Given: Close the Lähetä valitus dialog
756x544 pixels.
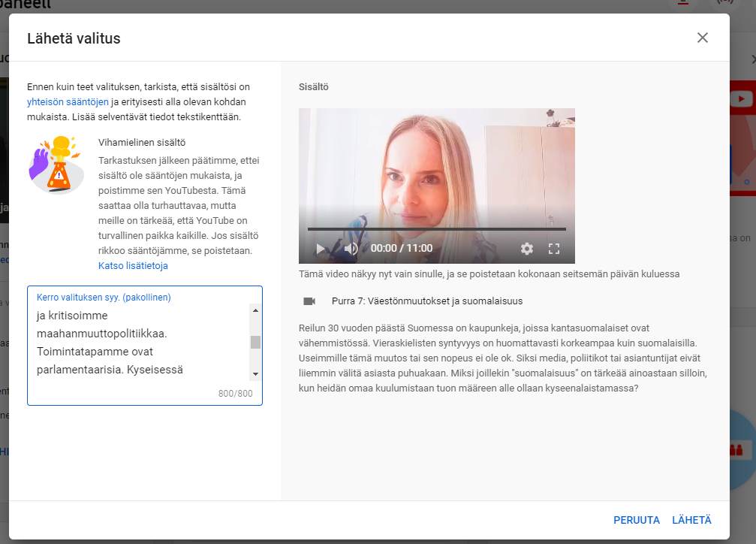Looking at the screenshot, I should tap(703, 38).
